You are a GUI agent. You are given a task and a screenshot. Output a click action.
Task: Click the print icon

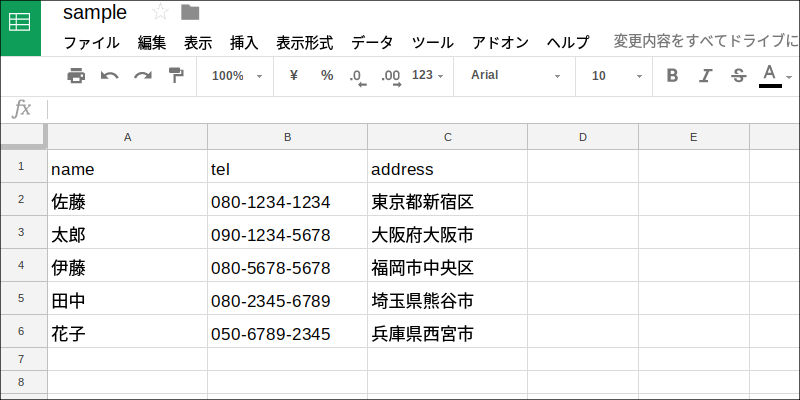76,76
